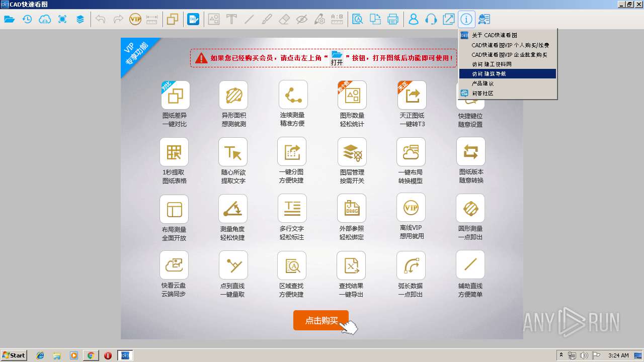Click 图纸差异 一键对比 feature icon

point(176,95)
